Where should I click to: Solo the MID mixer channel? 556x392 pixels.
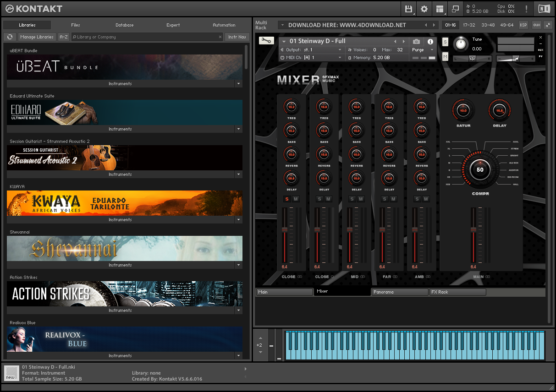coord(352,199)
